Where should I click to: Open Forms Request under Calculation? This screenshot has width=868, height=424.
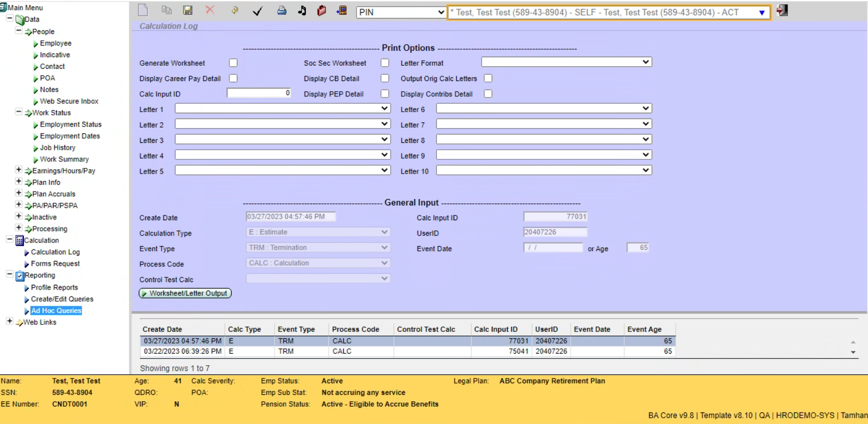coord(55,264)
